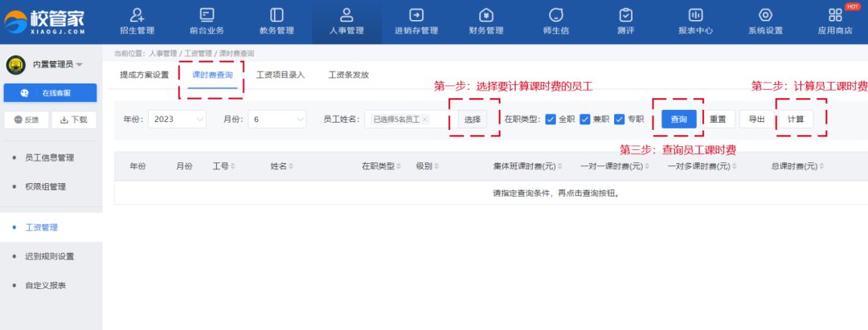Image resolution: width=868 pixels, height=330 pixels.
Task: Open 师生信 messaging module
Action: click(x=555, y=22)
